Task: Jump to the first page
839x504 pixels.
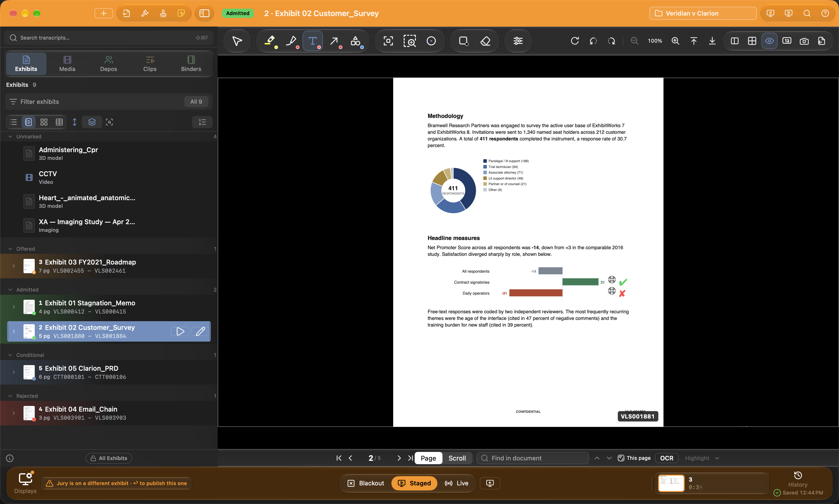Action: pos(339,458)
